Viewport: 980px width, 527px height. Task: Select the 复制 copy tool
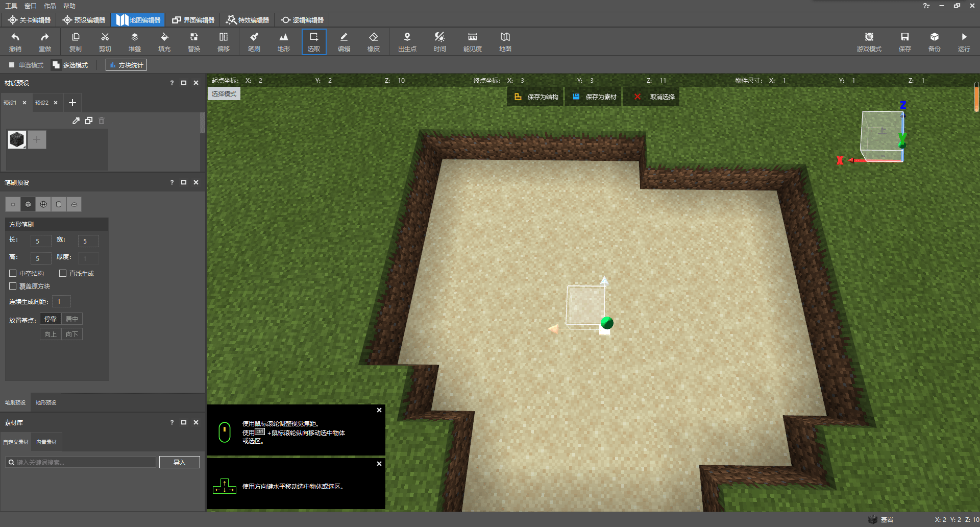coord(76,42)
